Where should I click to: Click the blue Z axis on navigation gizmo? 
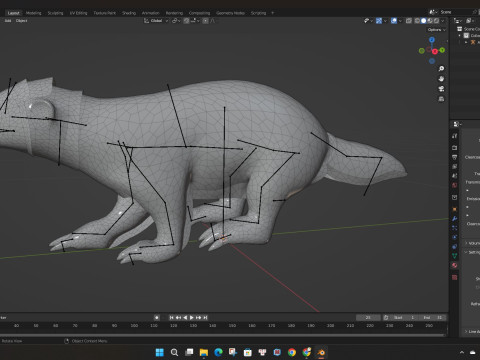tap(432, 40)
